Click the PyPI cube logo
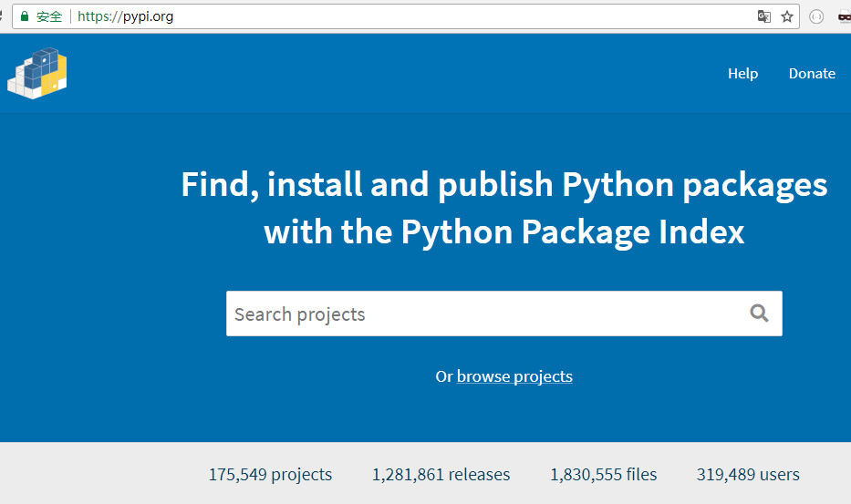This screenshot has height=504, width=851. coord(36,73)
